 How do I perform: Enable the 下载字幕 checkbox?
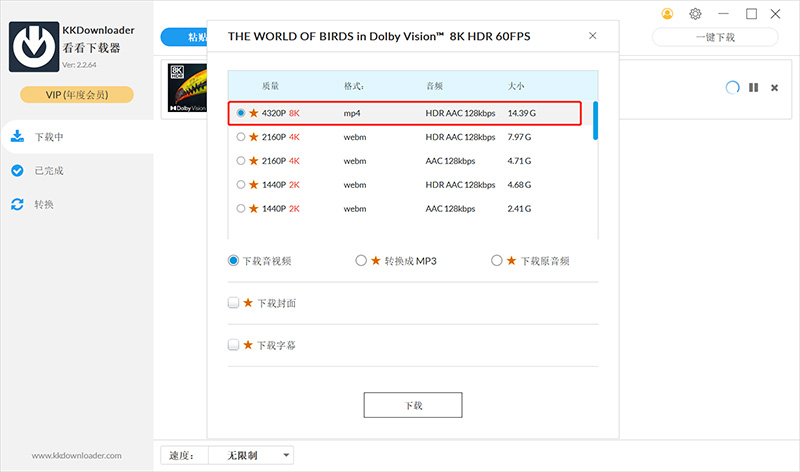tap(234, 345)
